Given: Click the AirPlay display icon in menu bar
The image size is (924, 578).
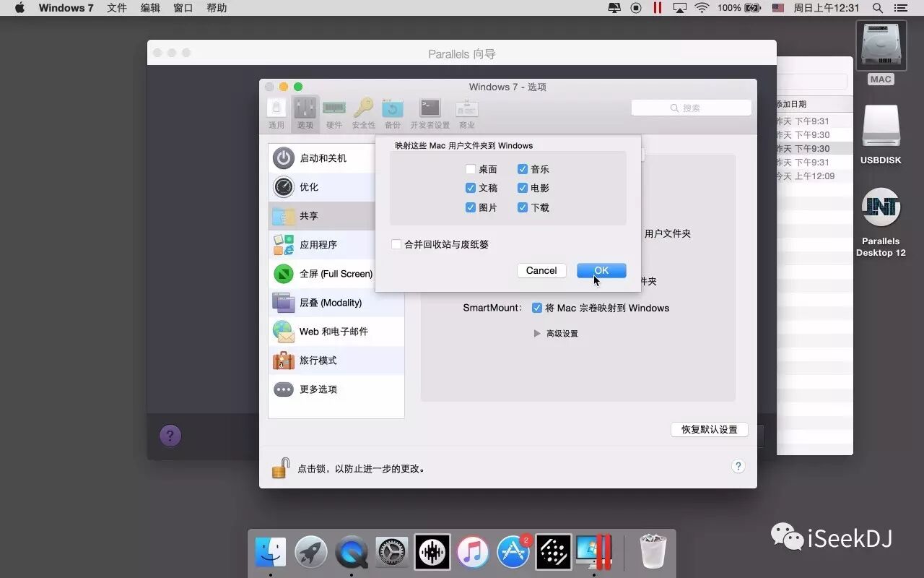Looking at the screenshot, I should coord(679,8).
